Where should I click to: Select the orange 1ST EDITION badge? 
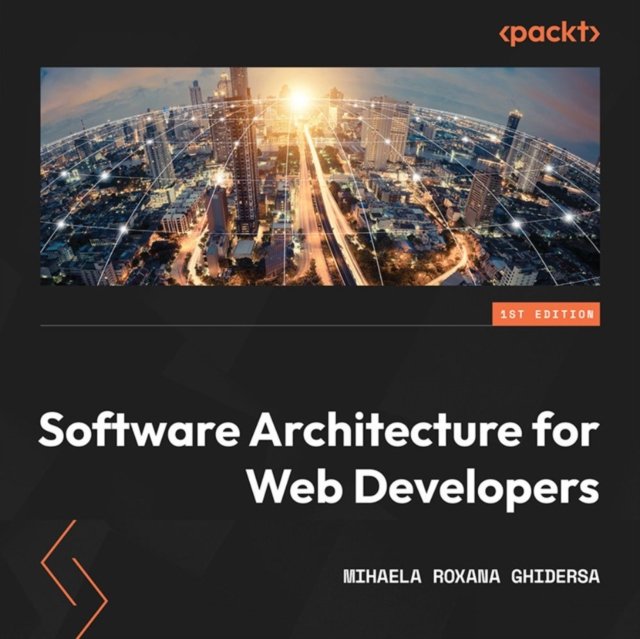pyautogui.click(x=546, y=314)
